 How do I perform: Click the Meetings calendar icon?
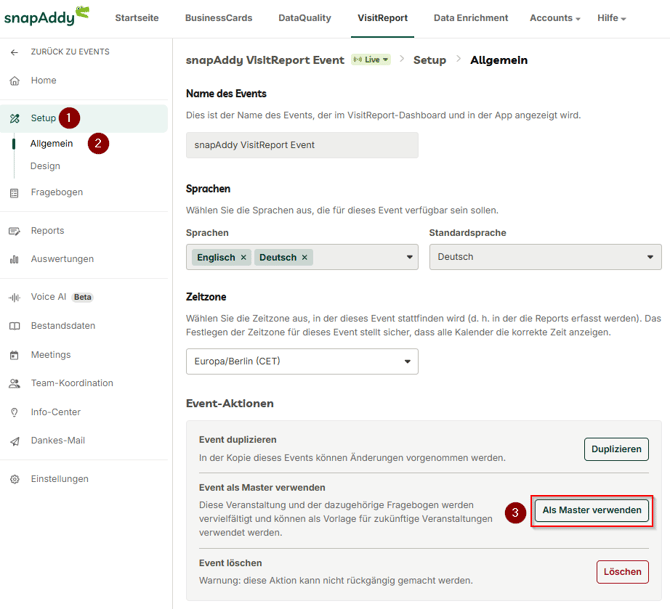[14, 355]
